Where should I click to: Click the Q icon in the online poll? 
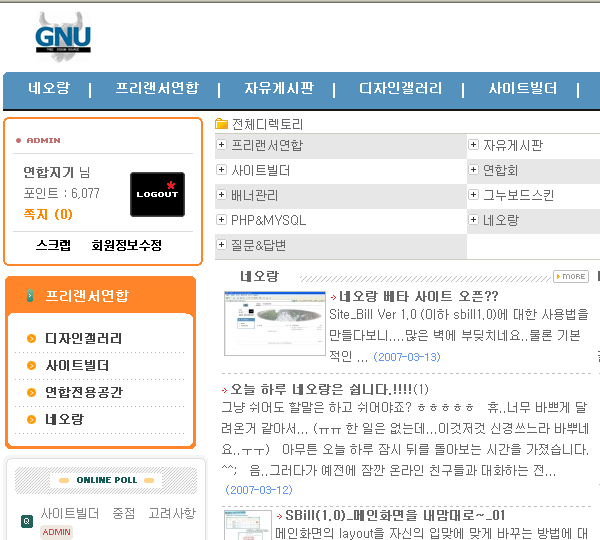(x=26, y=521)
